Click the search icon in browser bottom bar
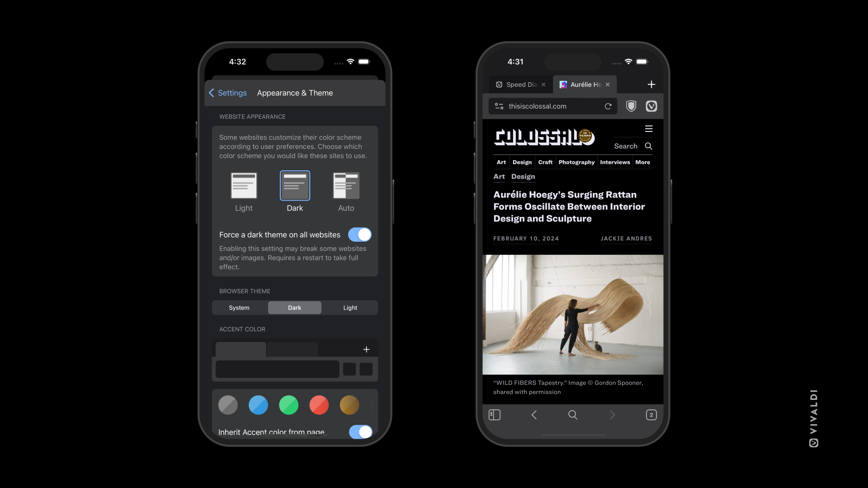The width and height of the screenshot is (868, 488). click(x=572, y=415)
